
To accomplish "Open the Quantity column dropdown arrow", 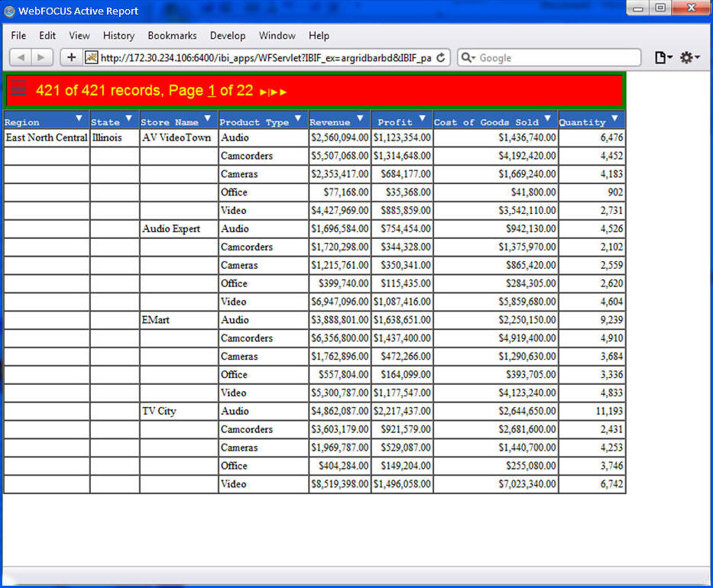I will [x=614, y=118].
